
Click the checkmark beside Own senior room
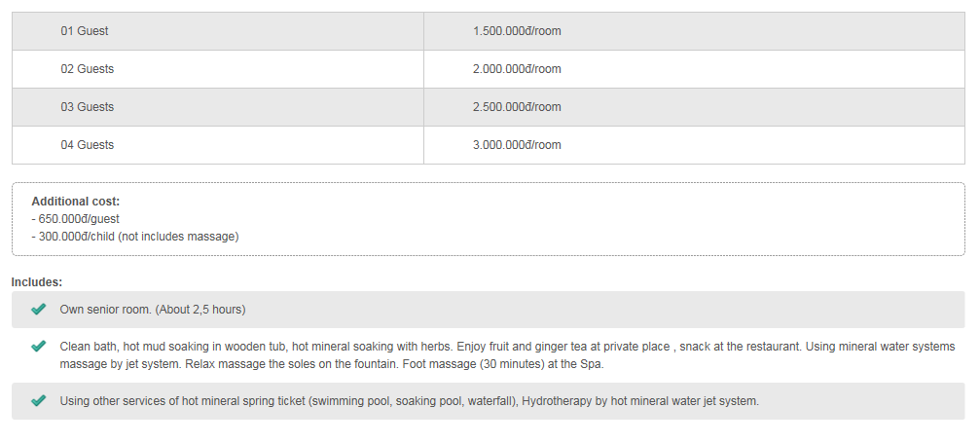(x=39, y=309)
